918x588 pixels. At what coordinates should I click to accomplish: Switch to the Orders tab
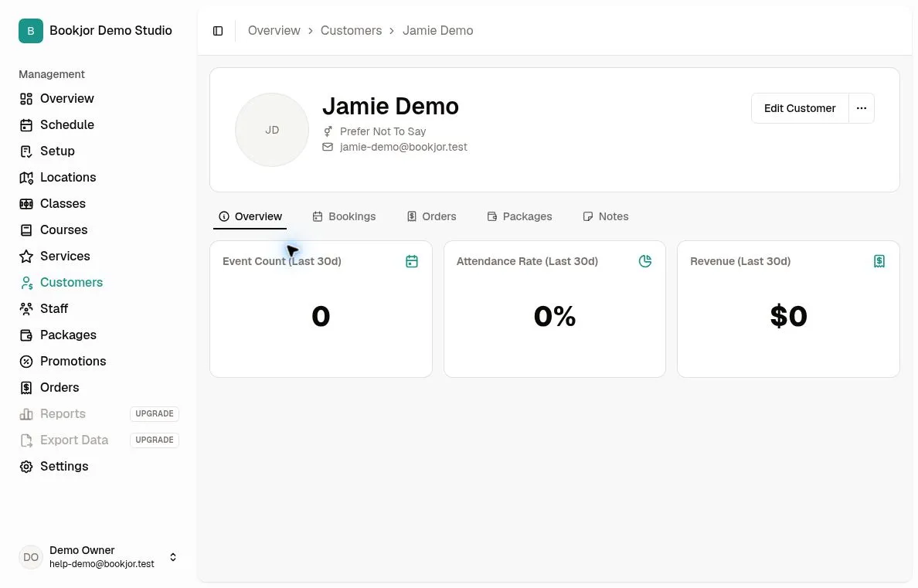431,216
